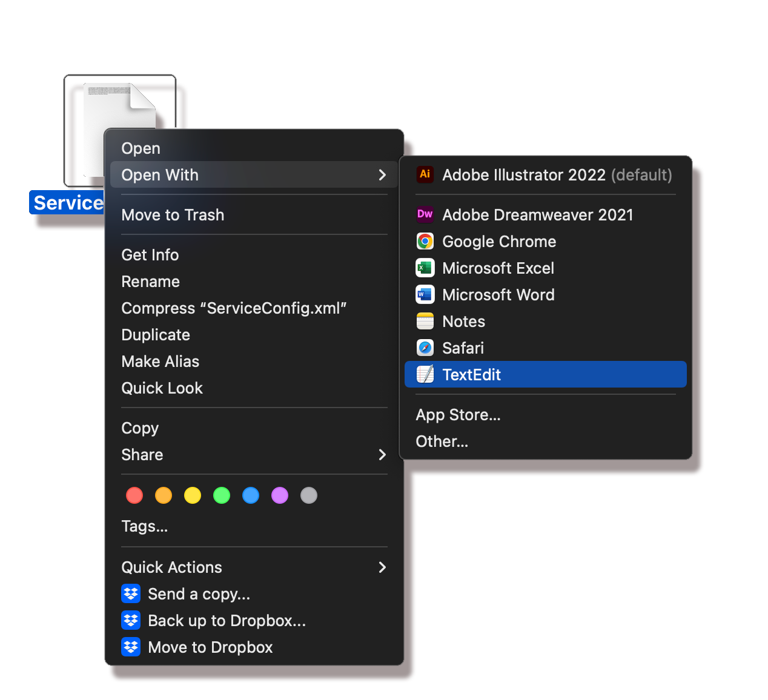Open file with Safari

click(546, 348)
